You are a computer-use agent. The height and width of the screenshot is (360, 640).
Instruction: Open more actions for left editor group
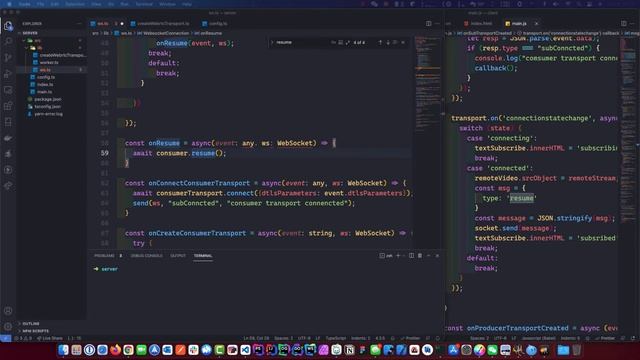click(437, 24)
